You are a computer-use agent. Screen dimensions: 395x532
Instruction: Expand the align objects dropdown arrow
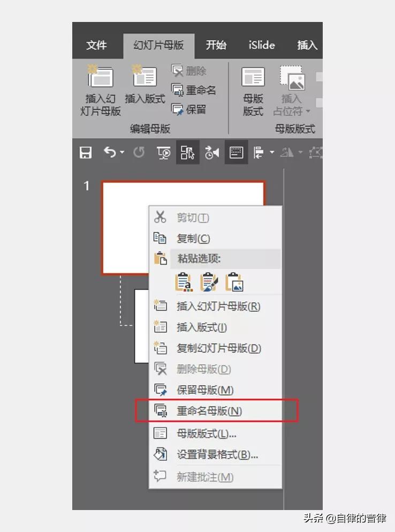click(x=271, y=152)
